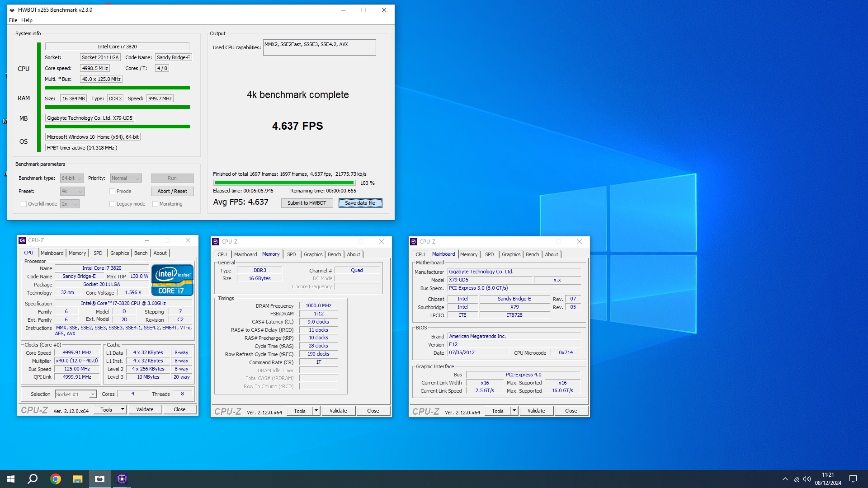
Task: Click Channel # Quad value
Action: [357, 271]
